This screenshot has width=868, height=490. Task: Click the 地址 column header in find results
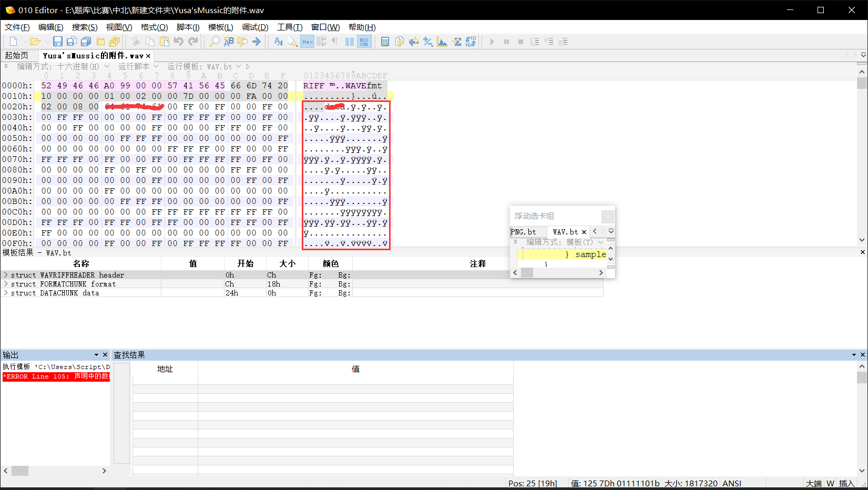(x=165, y=369)
